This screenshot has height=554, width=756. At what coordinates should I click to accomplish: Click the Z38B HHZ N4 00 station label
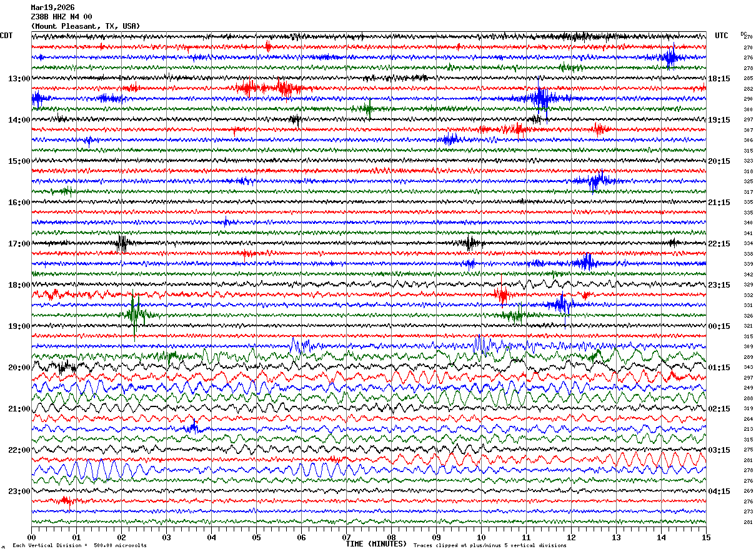click(x=61, y=17)
